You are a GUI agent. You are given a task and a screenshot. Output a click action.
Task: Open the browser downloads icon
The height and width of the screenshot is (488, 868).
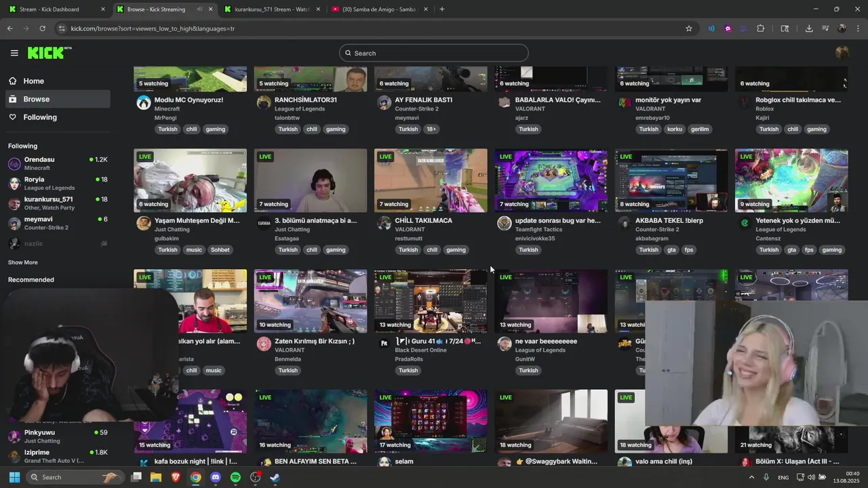pyautogui.click(x=809, y=28)
